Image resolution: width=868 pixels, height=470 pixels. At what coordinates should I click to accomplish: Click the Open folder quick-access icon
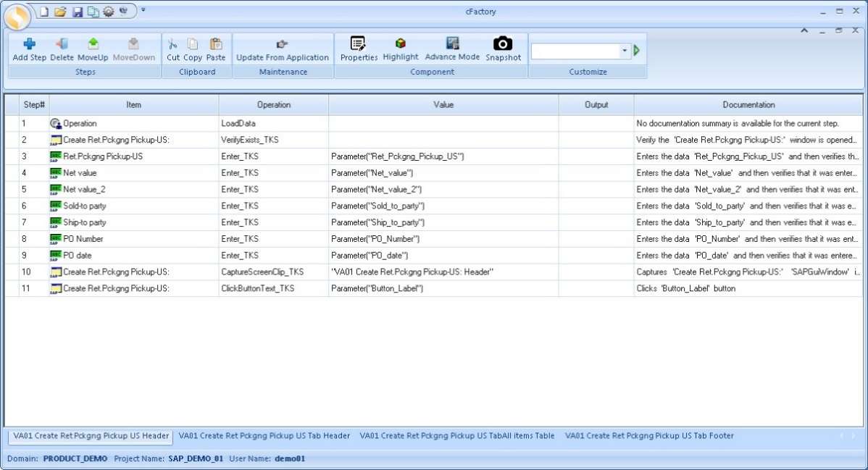60,11
